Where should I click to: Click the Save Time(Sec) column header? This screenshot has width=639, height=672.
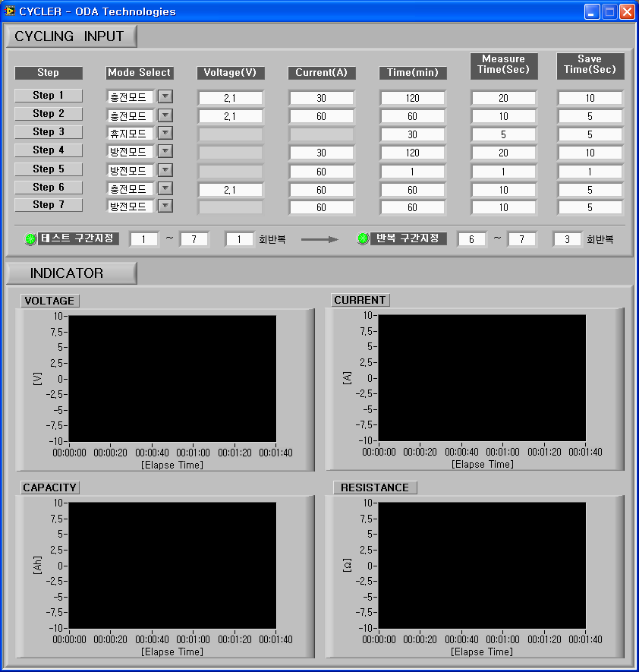click(590, 66)
